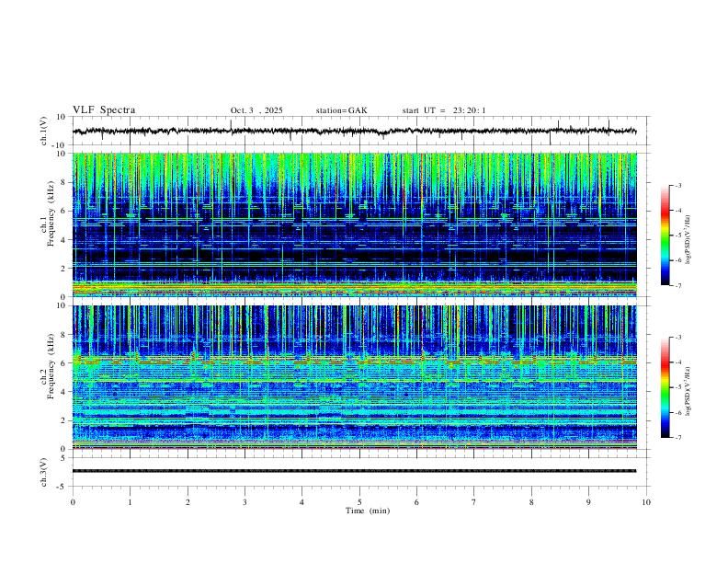Image resolution: width=728 pixels, height=563 pixels.
Task: Click the 10 tick label on Time axis
Action: click(x=646, y=502)
